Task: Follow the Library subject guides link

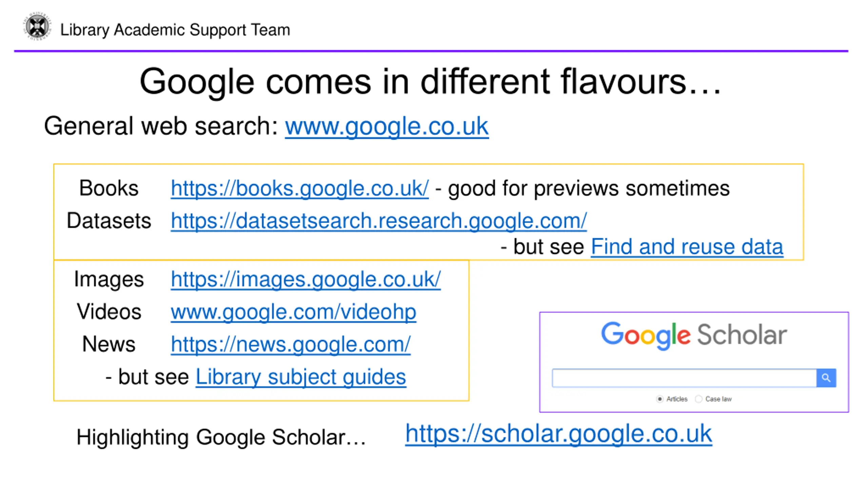Action: pos(301,377)
